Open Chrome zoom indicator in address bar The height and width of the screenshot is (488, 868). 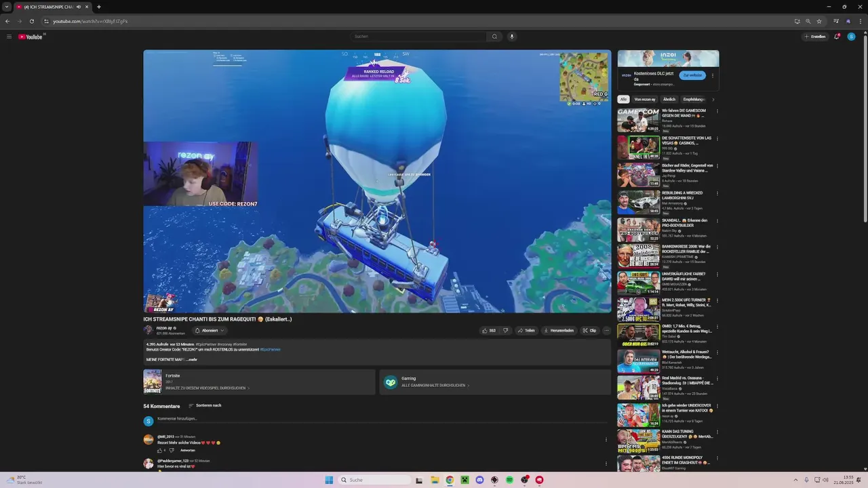[808, 21]
